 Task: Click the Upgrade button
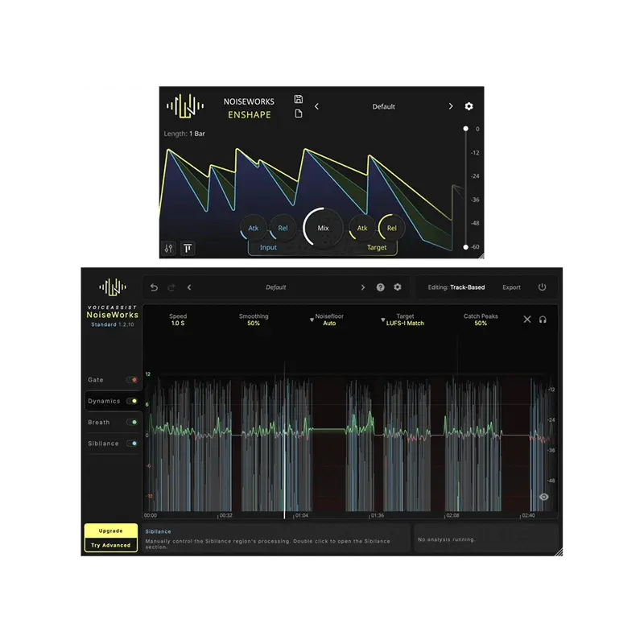(x=111, y=530)
